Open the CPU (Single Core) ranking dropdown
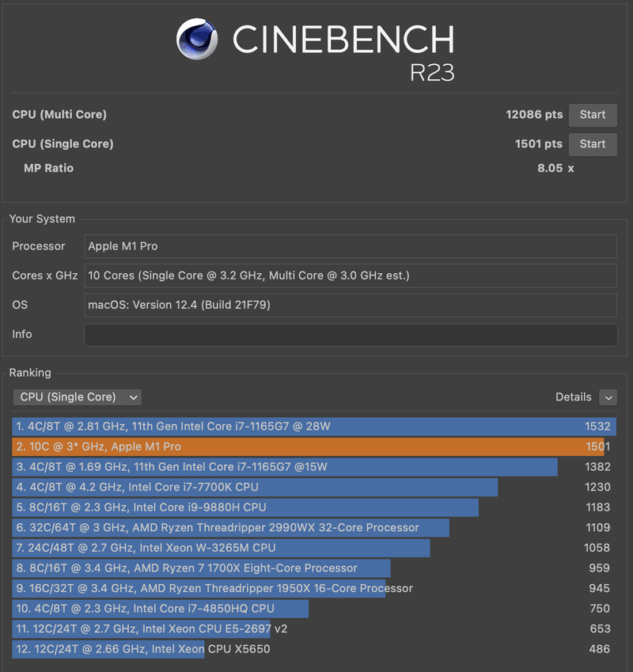Image resolution: width=633 pixels, height=672 pixels. pos(77,397)
